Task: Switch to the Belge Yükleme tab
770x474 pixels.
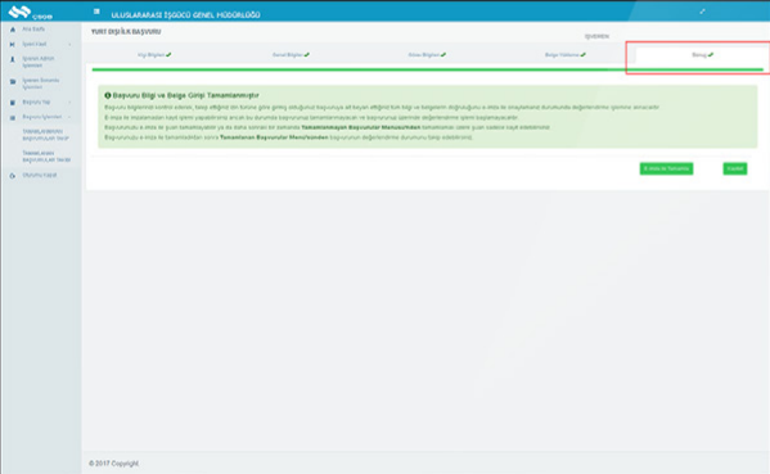Action: pyautogui.click(x=565, y=54)
